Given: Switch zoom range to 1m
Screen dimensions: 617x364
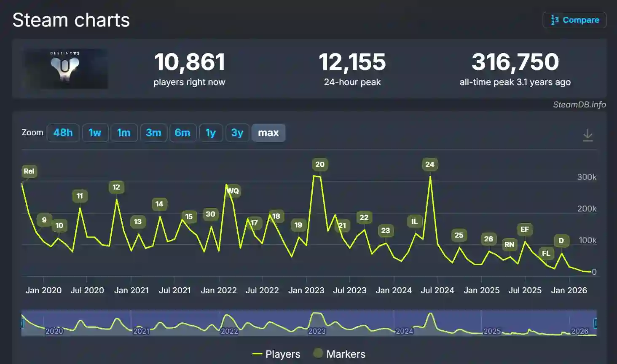Looking at the screenshot, I should [x=124, y=133].
